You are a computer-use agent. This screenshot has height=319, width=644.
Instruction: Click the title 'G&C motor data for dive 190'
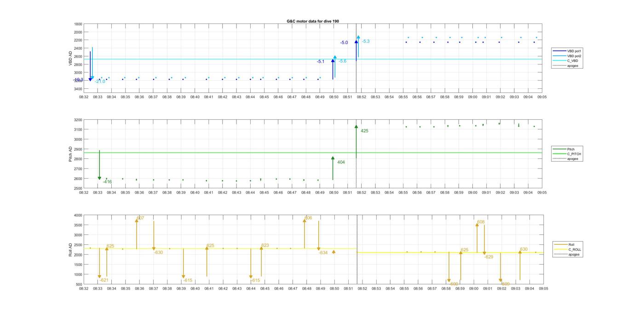(x=313, y=21)
